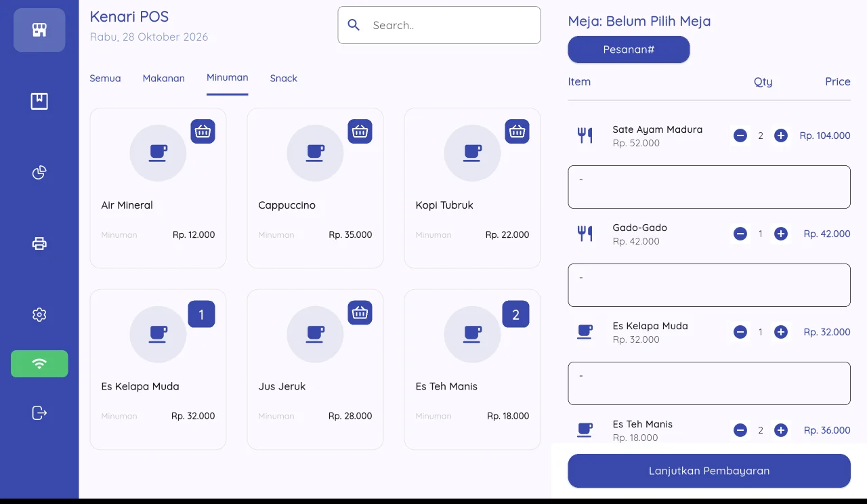The height and width of the screenshot is (504, 867).
Task: Switch to the Snack tab
Action: [284, 79]
